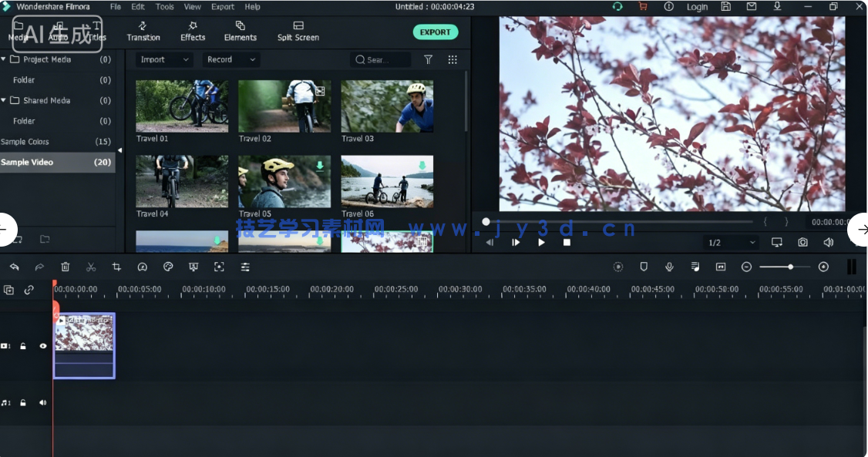Select the Split scissors tool on the toolbar

coord(90,267)
